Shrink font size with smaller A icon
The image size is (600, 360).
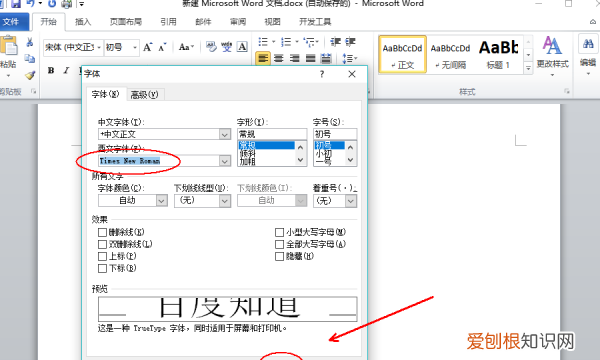(x=162, y=47)
